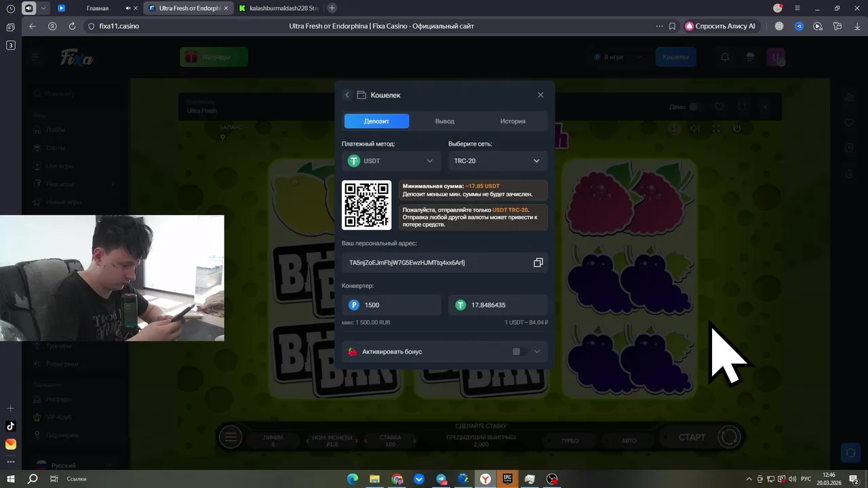This screenshot has width=868, height=488.
Task: Expand the dropdown arrow next to sound icon
Action: pos(44,8)
